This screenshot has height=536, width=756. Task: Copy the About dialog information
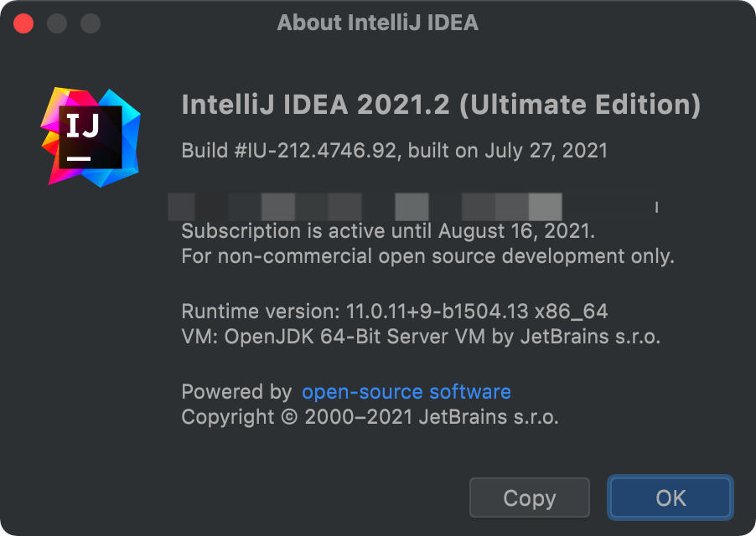click(530, 497)
